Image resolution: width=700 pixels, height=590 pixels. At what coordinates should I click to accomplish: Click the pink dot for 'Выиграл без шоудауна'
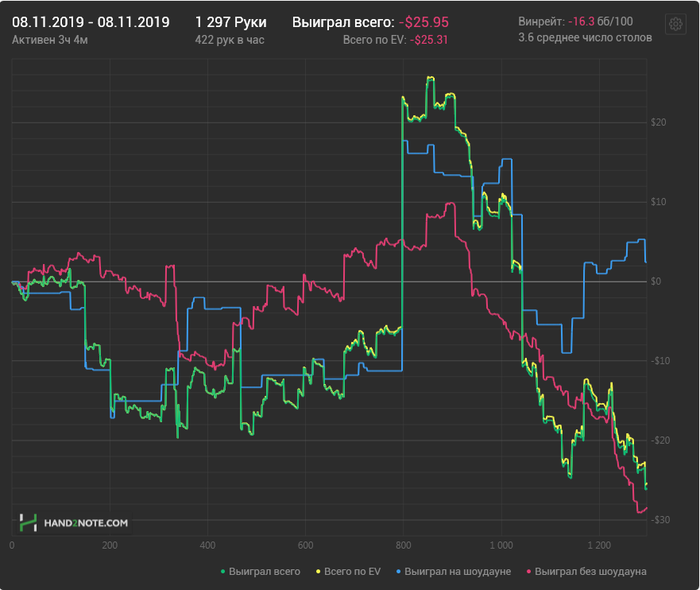pyautogui.click(x=529, y=572)
